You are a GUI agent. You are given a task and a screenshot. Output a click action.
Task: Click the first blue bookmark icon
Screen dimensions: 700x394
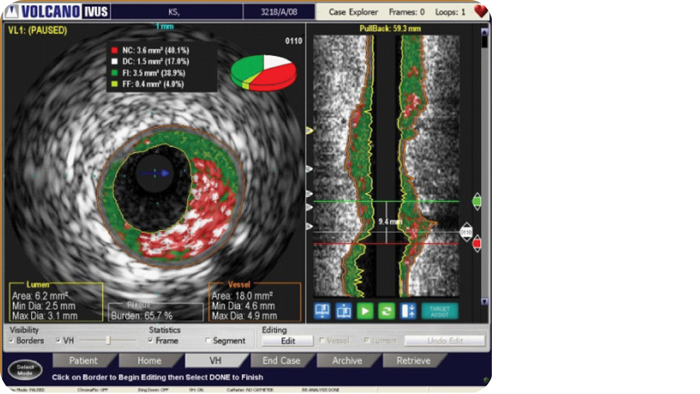(x=322, y=311)
